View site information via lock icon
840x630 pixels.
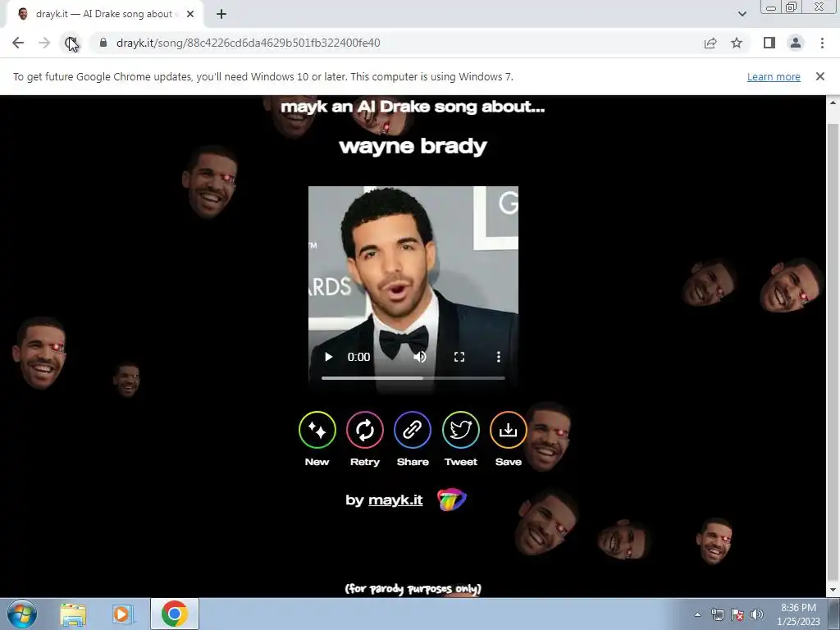pos(103,43)
